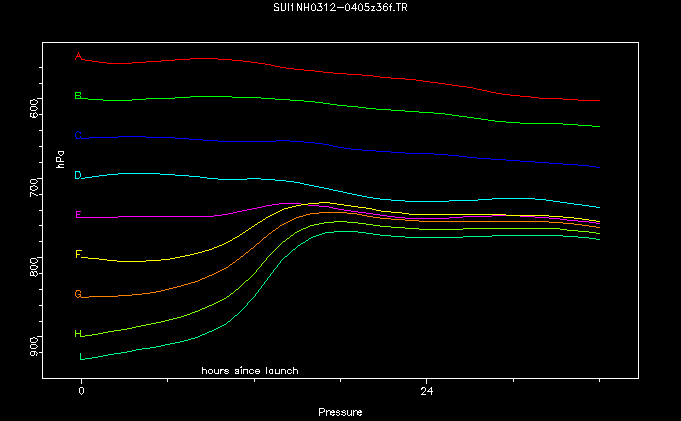This screenshot has width=681, height=421.
Task: Click the 'hours since launch' caption
Action: pyautogui.click(x=249, y=371)
